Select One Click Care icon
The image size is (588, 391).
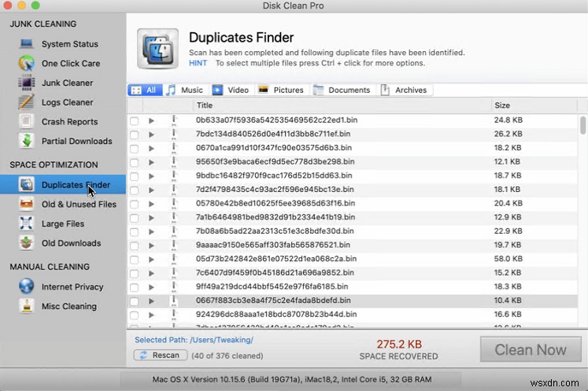click(x=26, y=63)
